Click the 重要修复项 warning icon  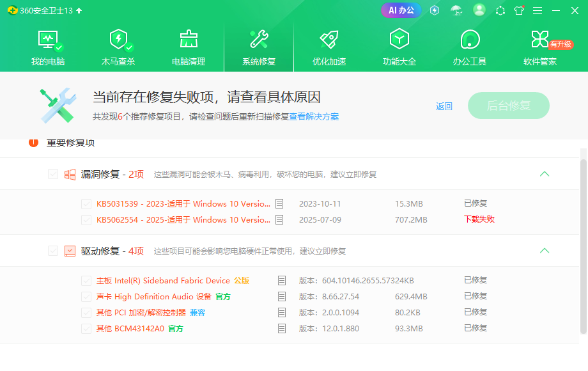click(33, 143)
